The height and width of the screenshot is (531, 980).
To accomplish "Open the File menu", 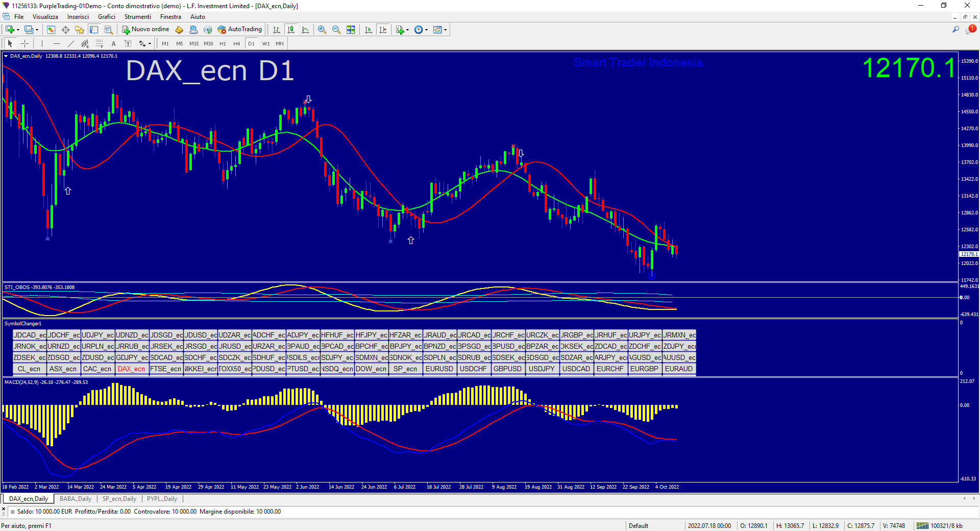I will pyautogui.click(x=19, y=17).
